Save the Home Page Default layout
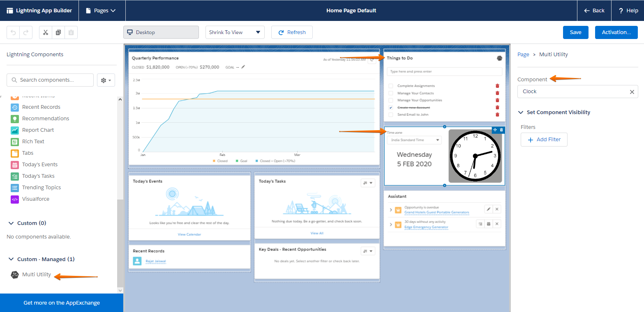This screenshot has height=312, width=644. (575, 32)
